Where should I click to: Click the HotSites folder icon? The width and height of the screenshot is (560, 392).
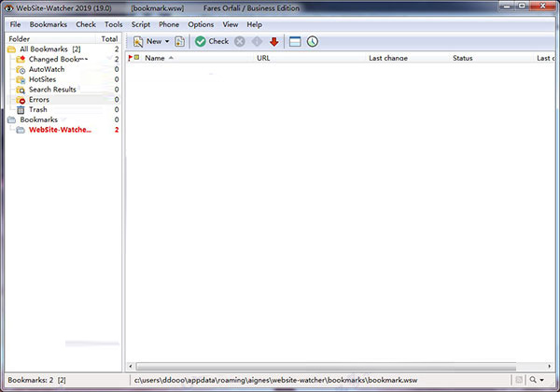click(21, 79)
